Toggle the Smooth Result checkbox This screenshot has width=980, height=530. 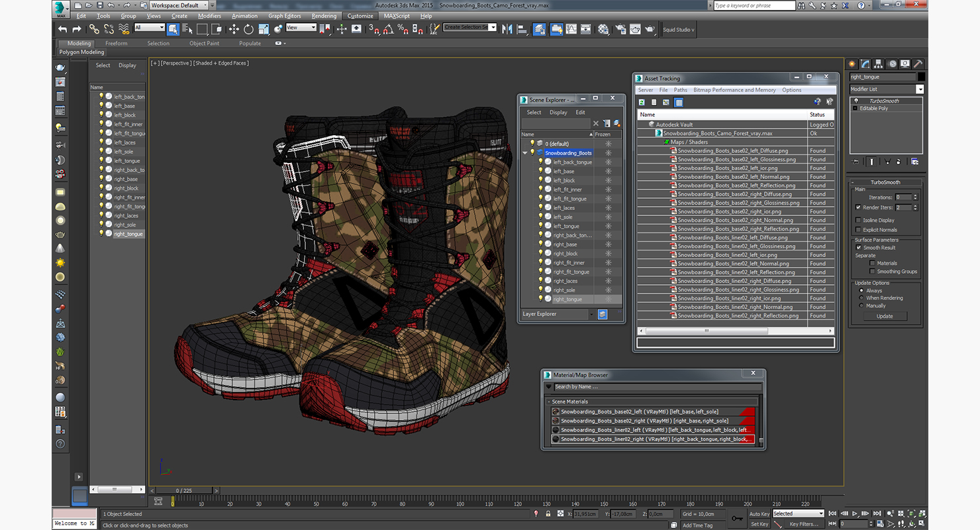(859, 247)
